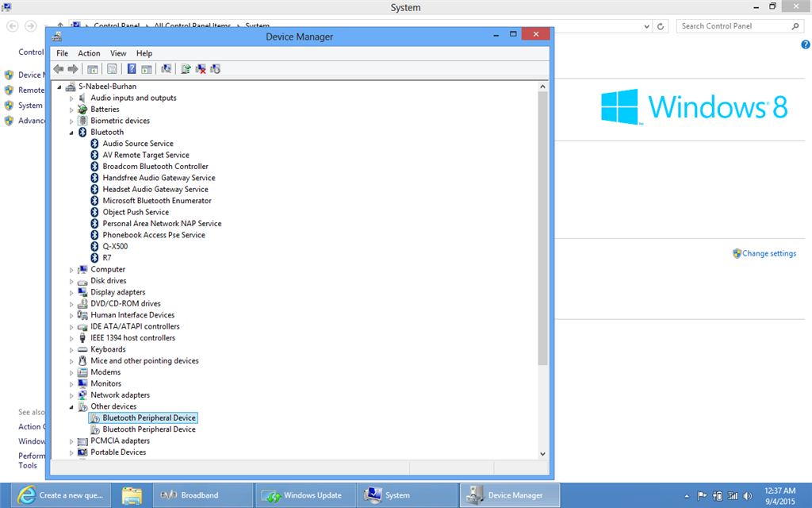Switch to Windows Update taskbar button
This screenshot has height=508, width=812.
tap(305, 495)
